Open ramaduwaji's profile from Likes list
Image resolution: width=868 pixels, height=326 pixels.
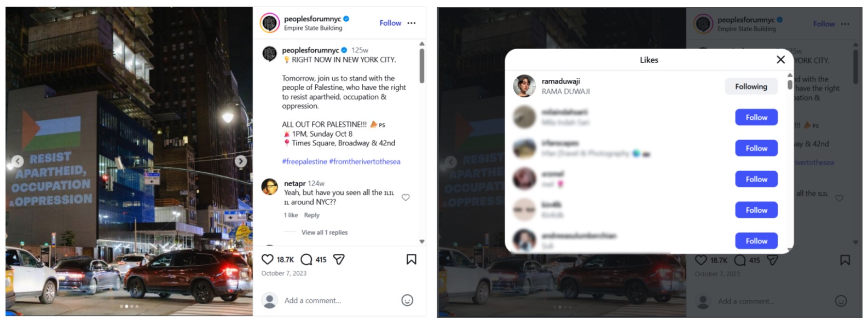[x=560, y=81]
